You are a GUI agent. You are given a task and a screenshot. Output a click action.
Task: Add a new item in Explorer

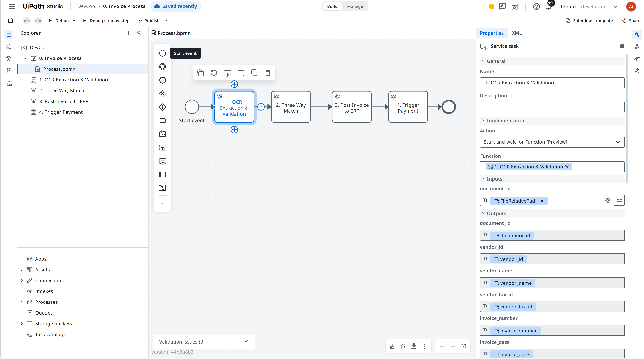[129, 33]
